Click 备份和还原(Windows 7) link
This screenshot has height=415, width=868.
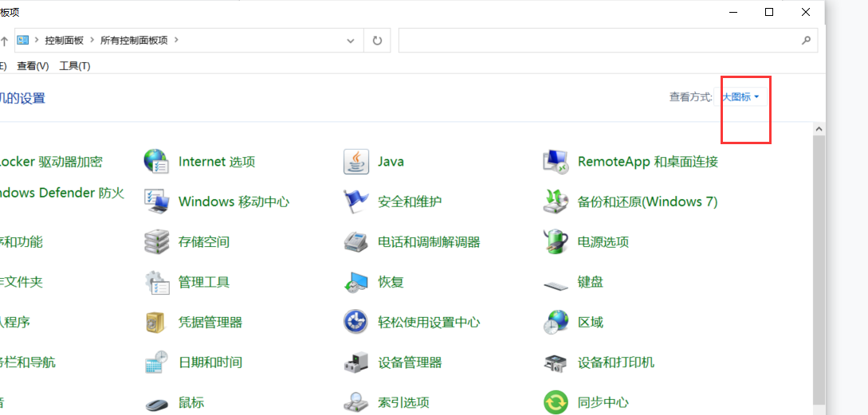(x=648, y=202)
